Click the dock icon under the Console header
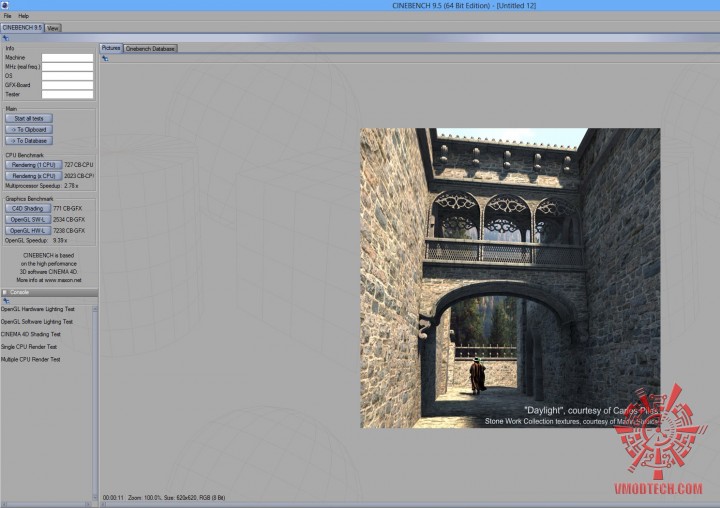 6,301
